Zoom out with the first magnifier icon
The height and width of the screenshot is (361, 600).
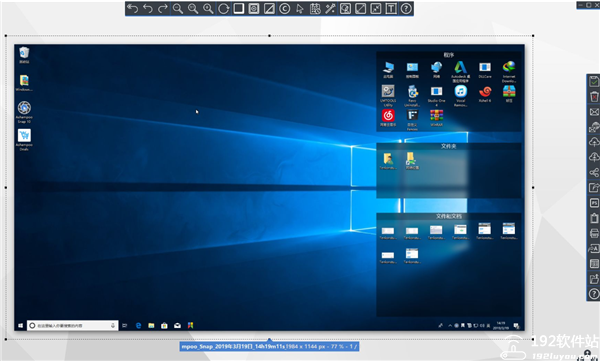pyautogui.click(x=178, y=8)
